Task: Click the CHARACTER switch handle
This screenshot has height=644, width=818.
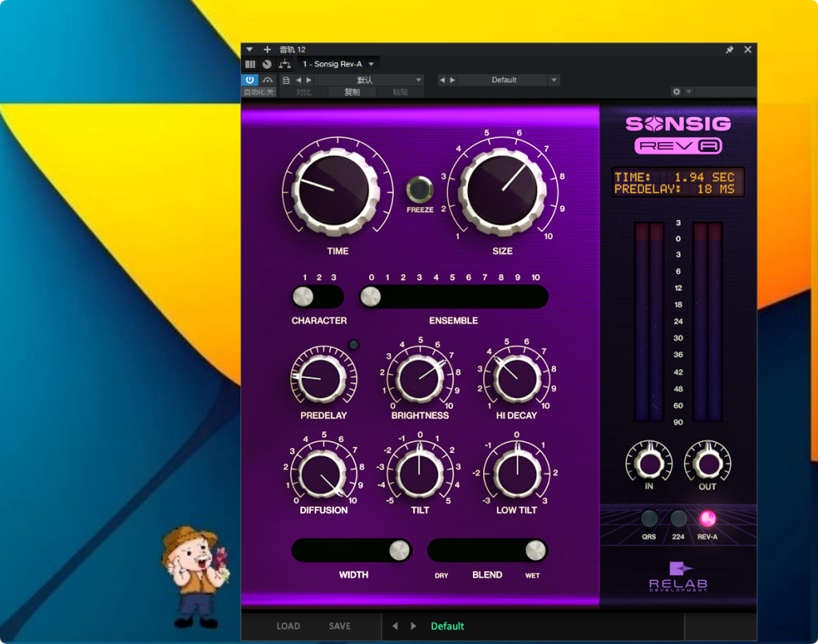Action: pos(303,297)
